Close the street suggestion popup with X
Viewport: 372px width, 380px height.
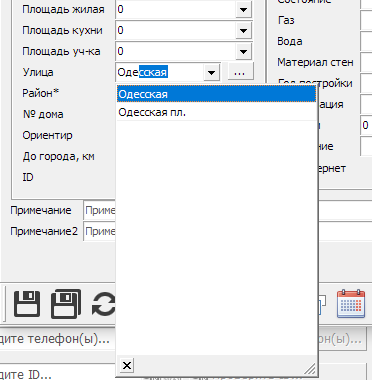tap(127, 366)
